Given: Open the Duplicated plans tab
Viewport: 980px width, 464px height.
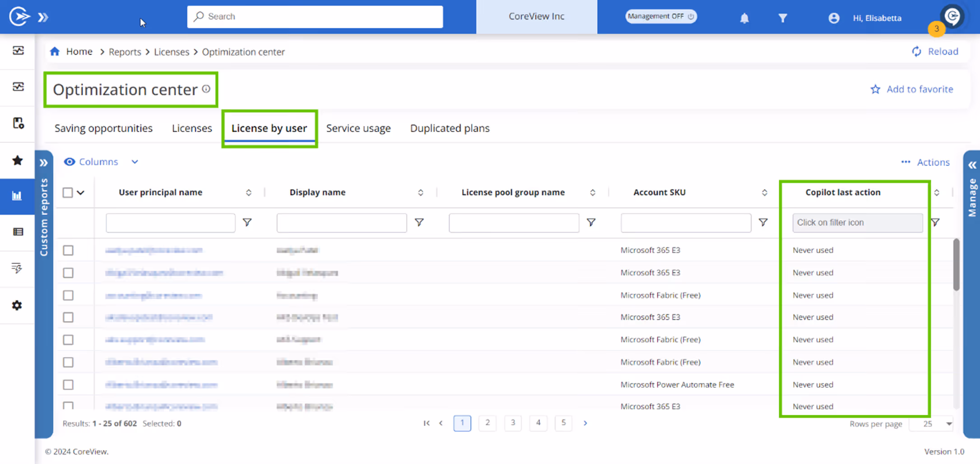Looking at the screenshot, I should coord(449,128).
